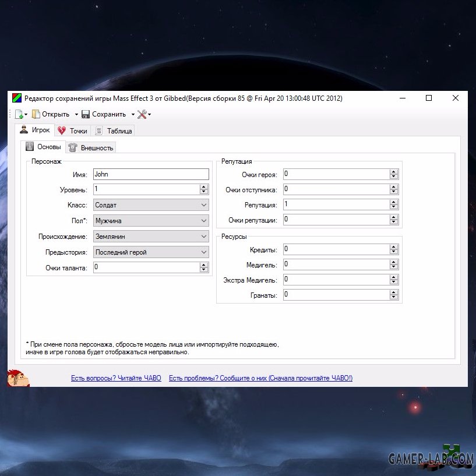476x476 pixels.
Task: Click the Открыть button label
Action: coord(55,114)
